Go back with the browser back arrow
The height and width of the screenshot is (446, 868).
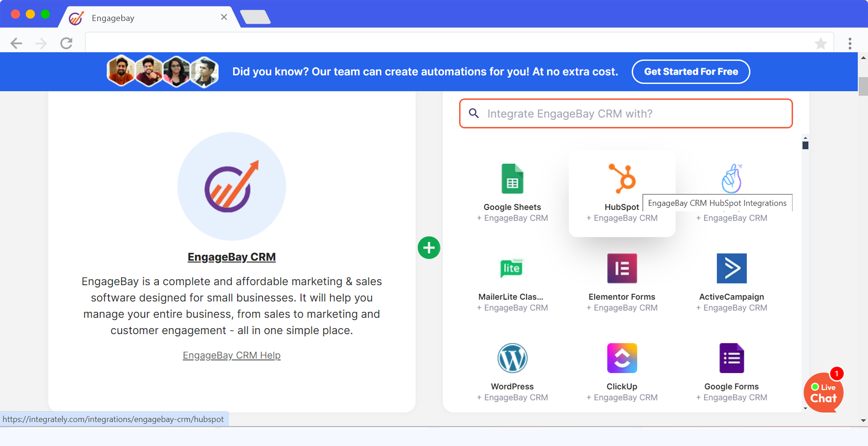click(16, 43)
